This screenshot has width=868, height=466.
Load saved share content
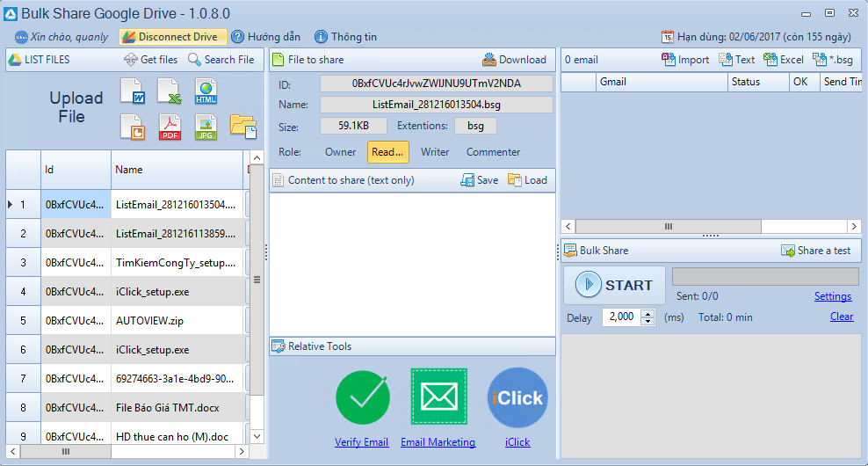point(527,180)
